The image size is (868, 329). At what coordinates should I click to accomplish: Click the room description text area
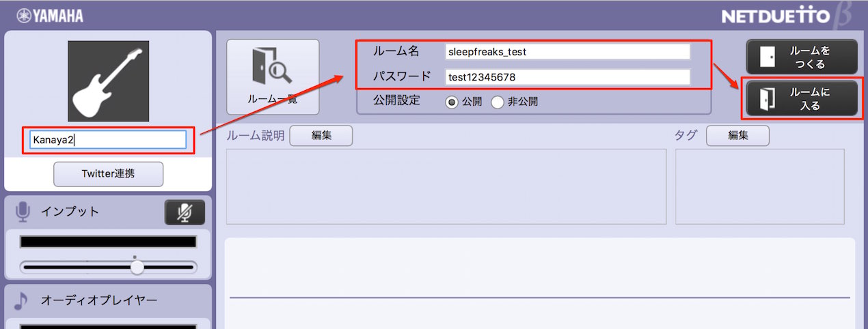click(446, 186)
